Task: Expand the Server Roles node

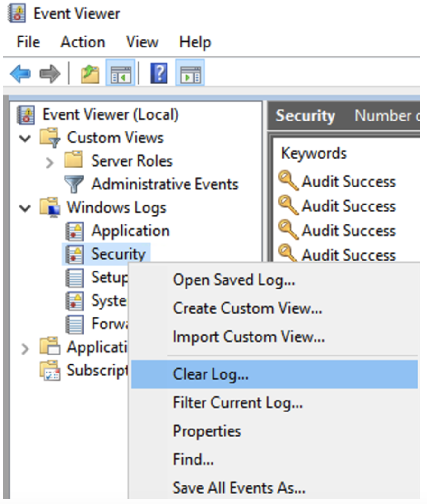Action: tap(49, 163)
